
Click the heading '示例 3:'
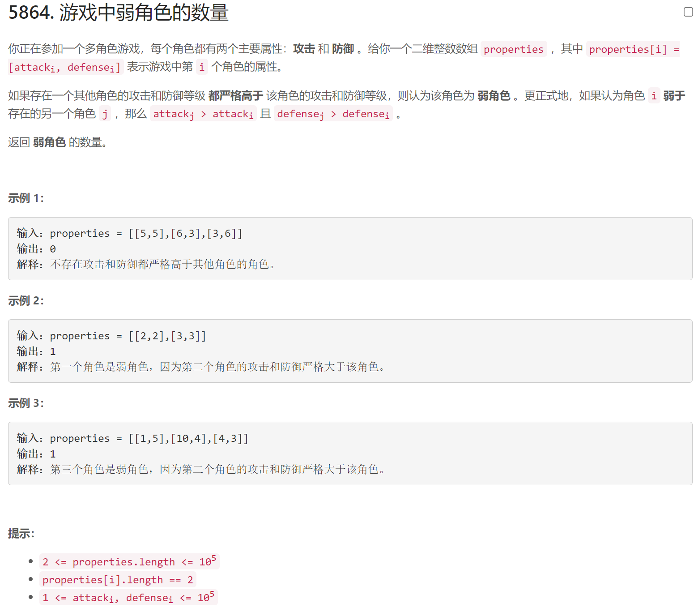coord(26,403)
